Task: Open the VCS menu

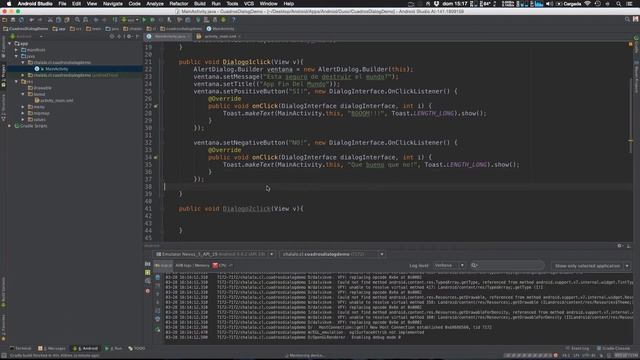Action: (249, 4)
